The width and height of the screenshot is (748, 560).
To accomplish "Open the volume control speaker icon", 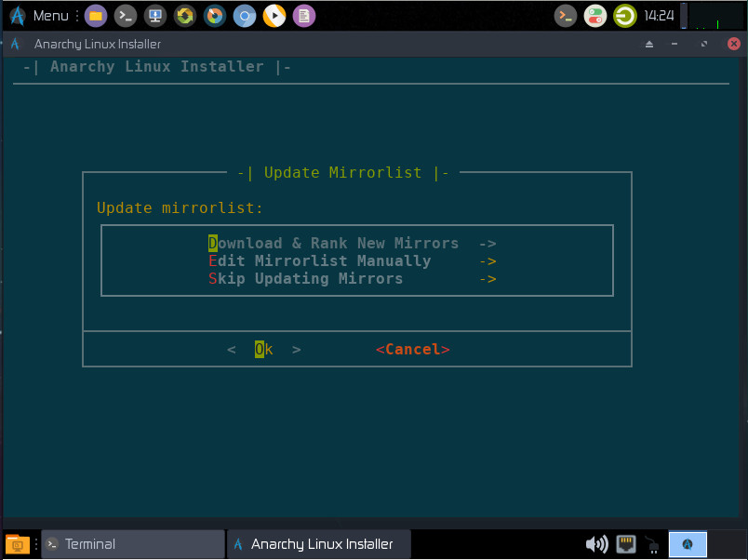I will click(x=596, y=544).
